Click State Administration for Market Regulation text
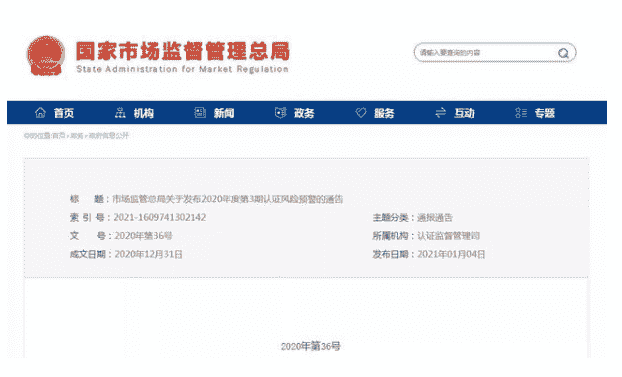 pyautogui.click(x=182, y=69)
